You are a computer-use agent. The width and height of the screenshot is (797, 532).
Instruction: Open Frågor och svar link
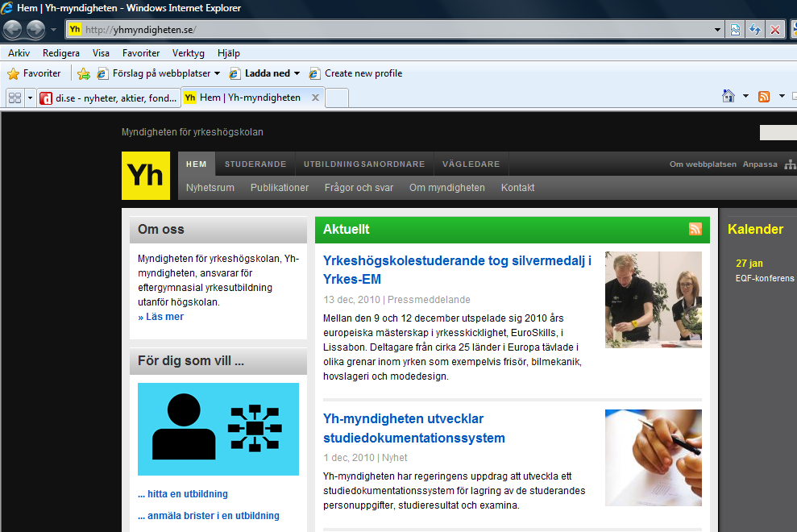[359, 188]
